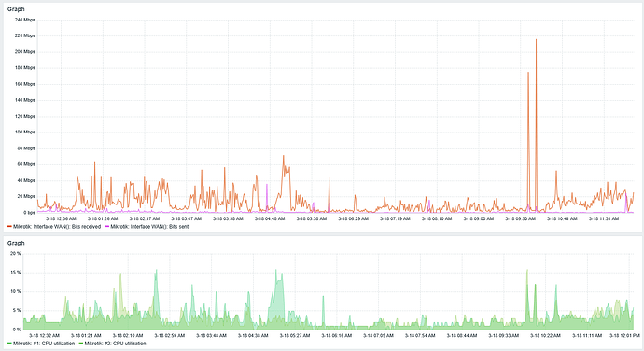The width and height of the screenshot is (644, 351).
Task: Click the '3-18 04:48 AM' time label
Action: (270, 218)
